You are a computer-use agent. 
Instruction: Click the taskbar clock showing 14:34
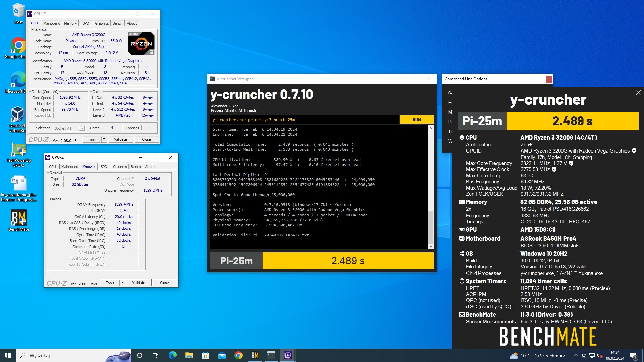[x=615, y=355]
